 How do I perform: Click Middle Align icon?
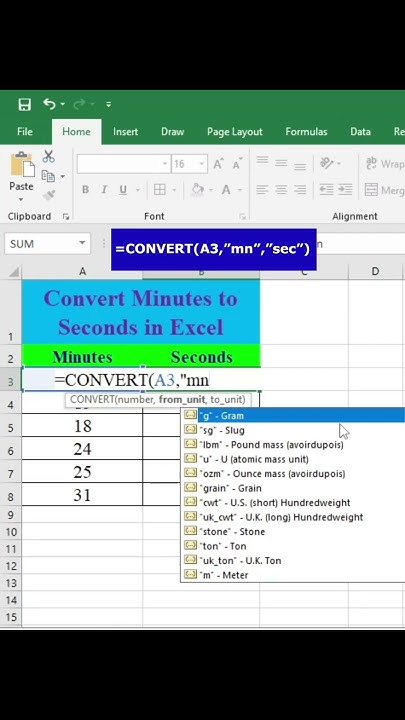coord(281,163)
